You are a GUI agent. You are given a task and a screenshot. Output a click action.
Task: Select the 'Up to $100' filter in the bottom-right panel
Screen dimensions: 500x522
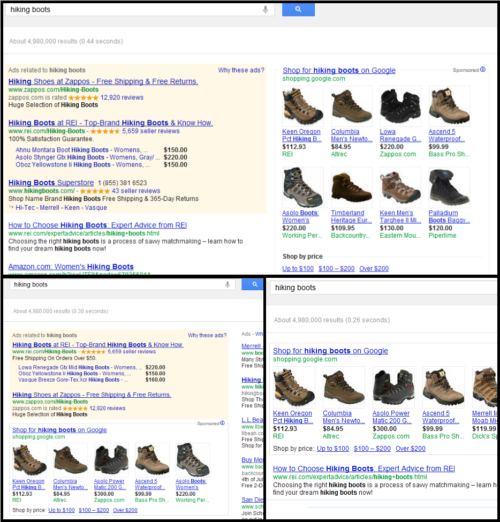point(333,449)
